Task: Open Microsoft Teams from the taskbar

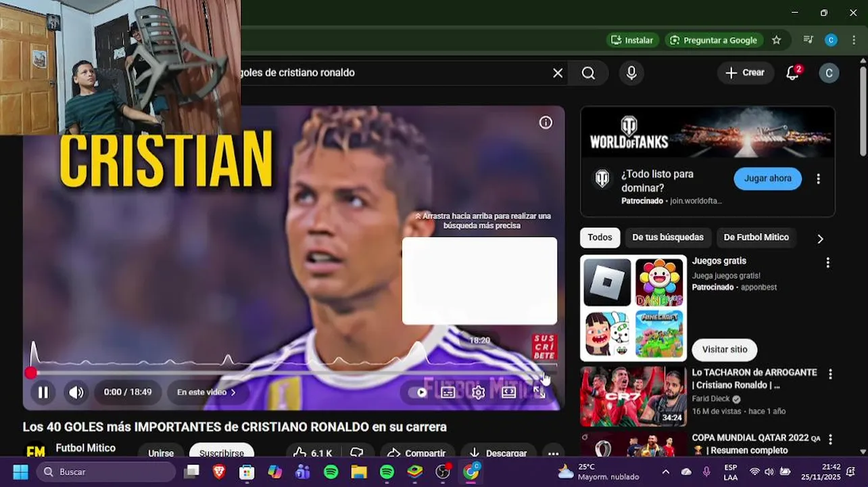Action: (302, 472)
